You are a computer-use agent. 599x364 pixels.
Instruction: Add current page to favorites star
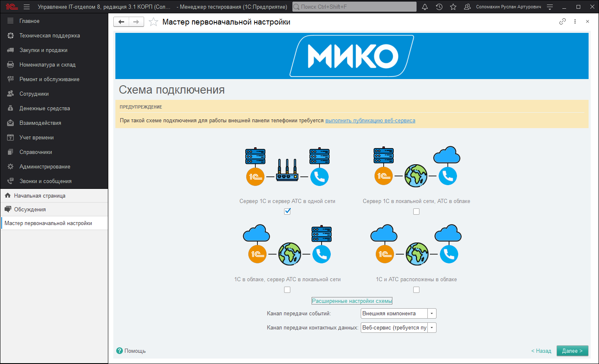[x=153, y=22]
